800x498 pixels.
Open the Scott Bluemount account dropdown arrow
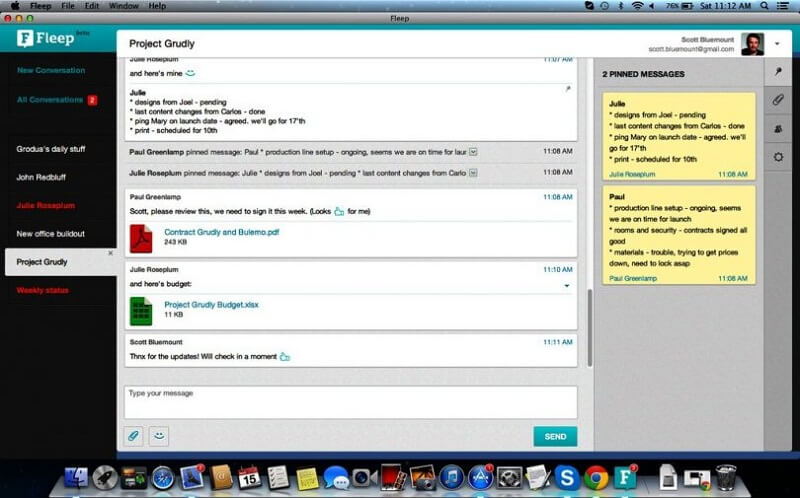click(777, 44)
